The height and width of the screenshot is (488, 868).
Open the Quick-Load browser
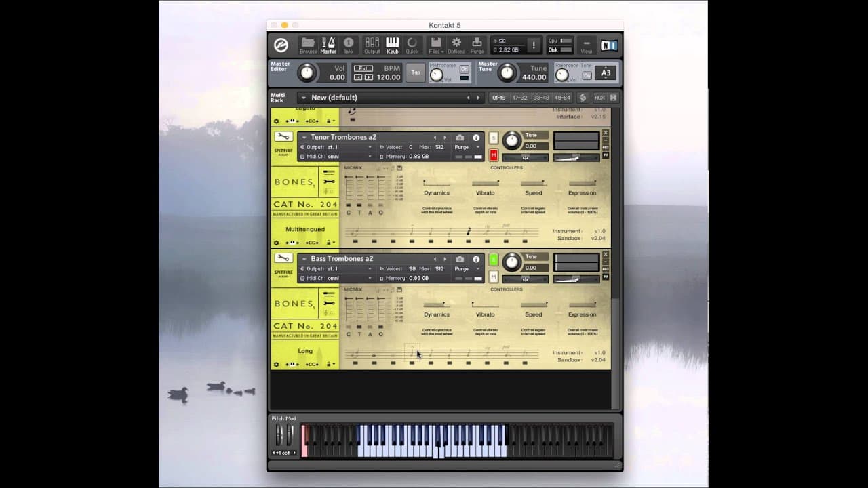(412, 45)
